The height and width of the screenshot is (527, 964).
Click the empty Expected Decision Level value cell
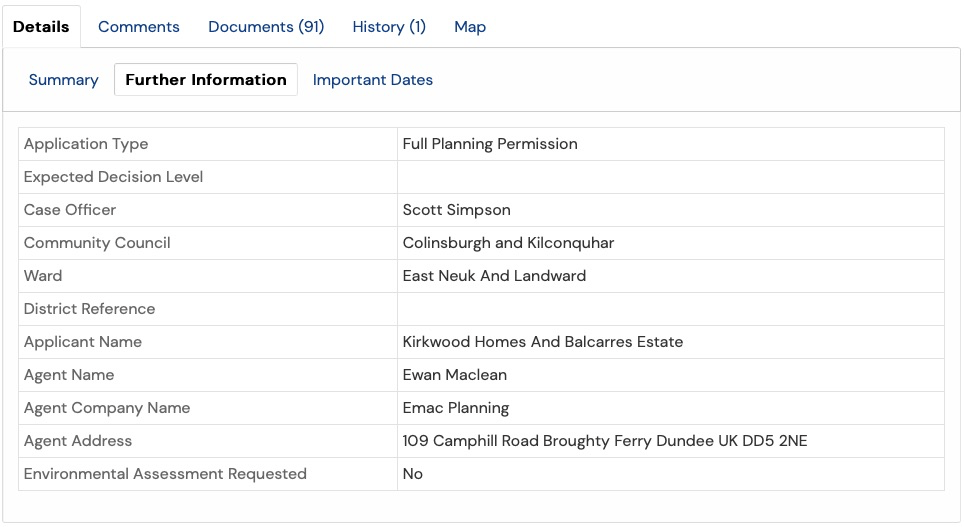tap(670, 177)
